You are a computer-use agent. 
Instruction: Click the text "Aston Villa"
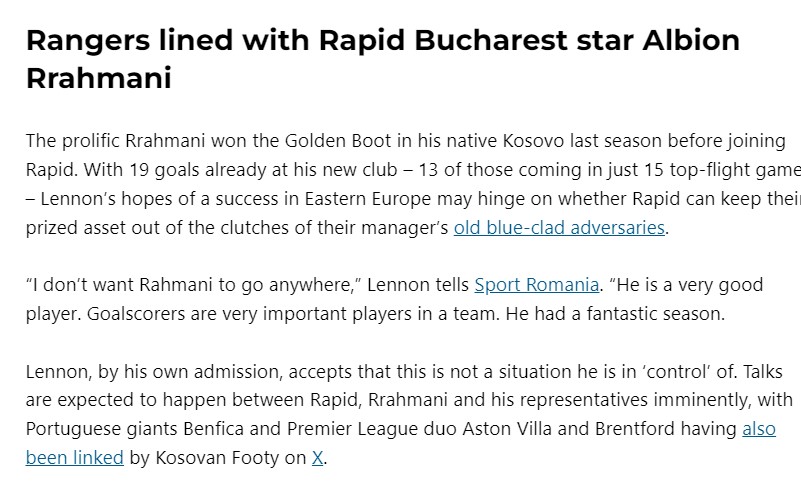tap(507, 429)
